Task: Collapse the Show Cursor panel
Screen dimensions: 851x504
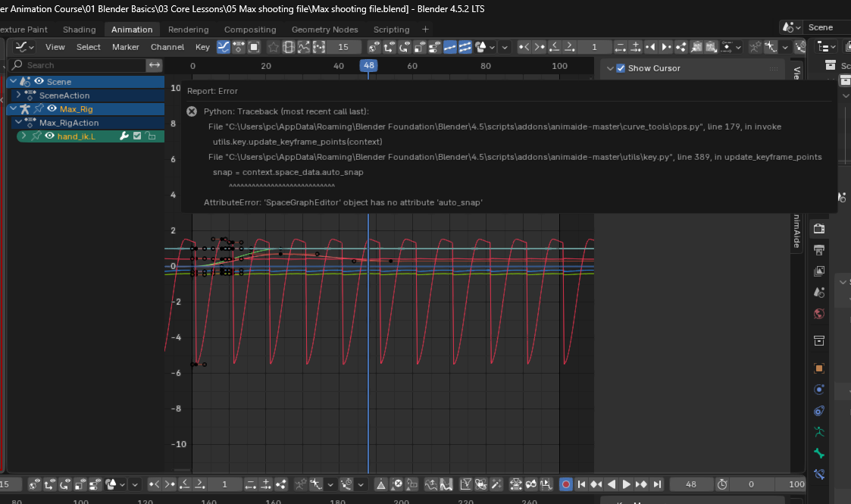Action: pyautogui.click(x=610, y=68)
